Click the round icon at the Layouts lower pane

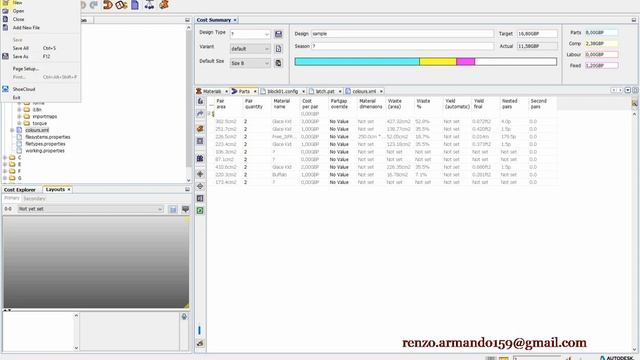pos(184,316)
